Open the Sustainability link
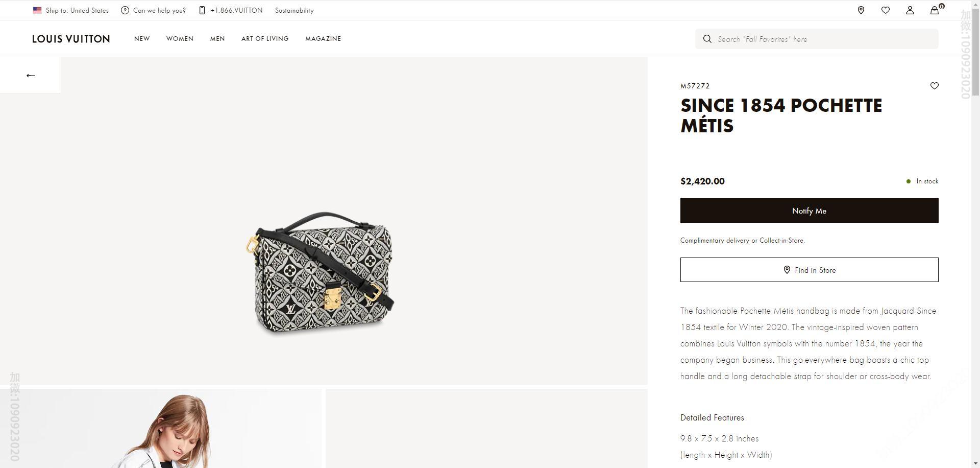 point(294,10)
